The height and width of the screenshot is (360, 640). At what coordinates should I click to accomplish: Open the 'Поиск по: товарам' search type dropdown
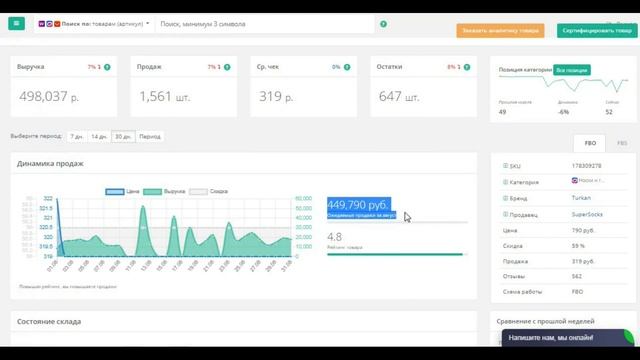tap(94, 24)
